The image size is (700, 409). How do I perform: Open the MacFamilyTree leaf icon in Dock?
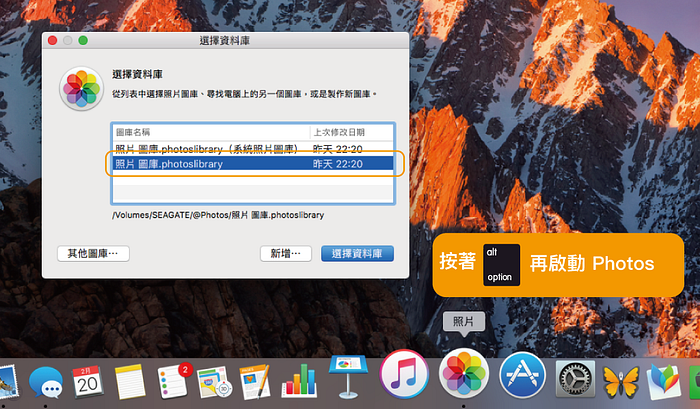(664, 382)
